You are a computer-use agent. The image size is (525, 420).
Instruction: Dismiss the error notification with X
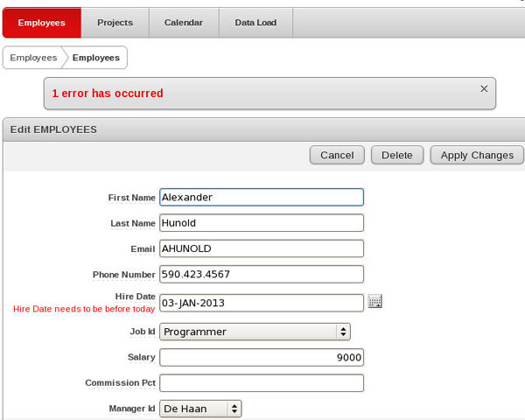484,88
